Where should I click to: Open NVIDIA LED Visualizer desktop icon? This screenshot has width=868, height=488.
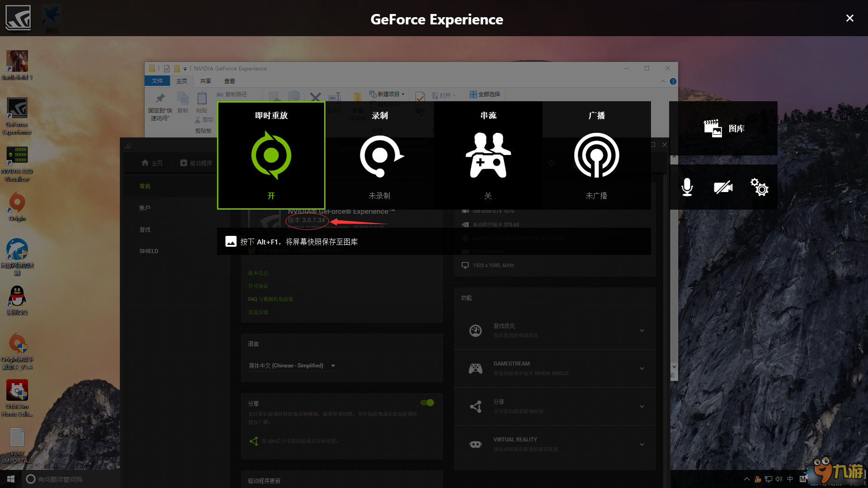pos(17,163)
